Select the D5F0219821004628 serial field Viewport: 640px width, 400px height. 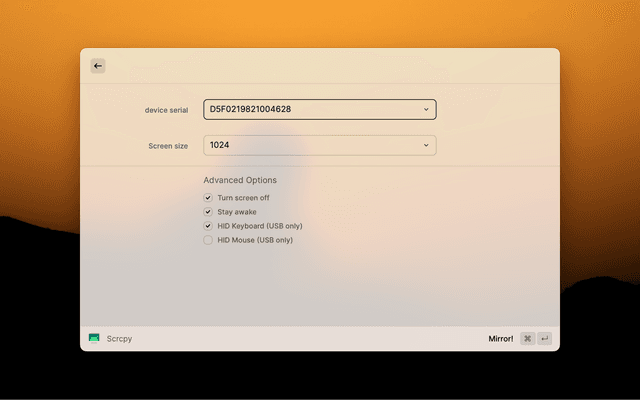click(x=310, y=109)
